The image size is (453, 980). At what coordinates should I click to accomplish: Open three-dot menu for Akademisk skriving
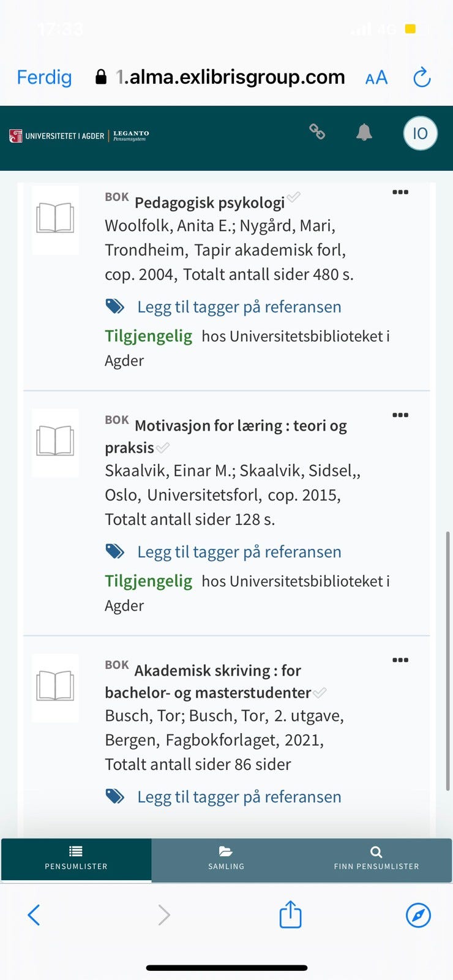pyautogui.click(x=400, y=660)
